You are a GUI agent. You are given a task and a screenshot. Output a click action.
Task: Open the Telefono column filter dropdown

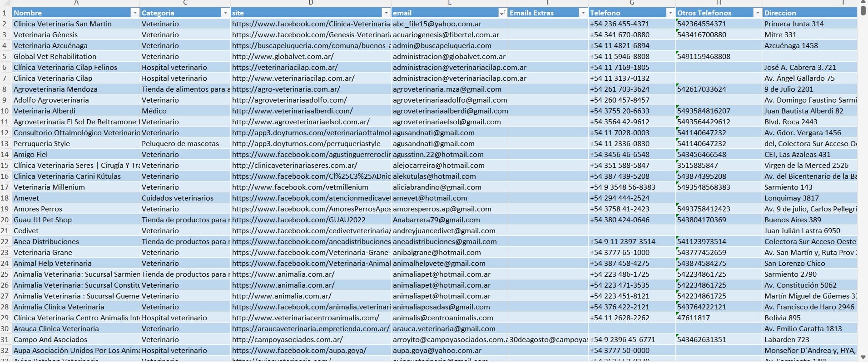tap(670, 13)
